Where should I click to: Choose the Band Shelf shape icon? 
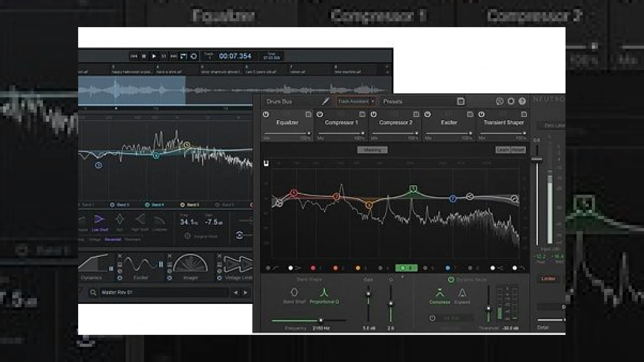click(294, 292)
